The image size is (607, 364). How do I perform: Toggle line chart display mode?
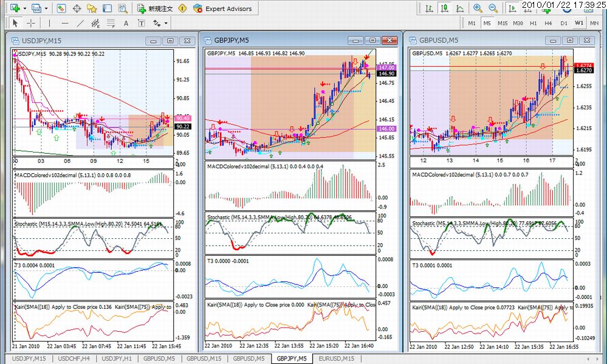460,9
